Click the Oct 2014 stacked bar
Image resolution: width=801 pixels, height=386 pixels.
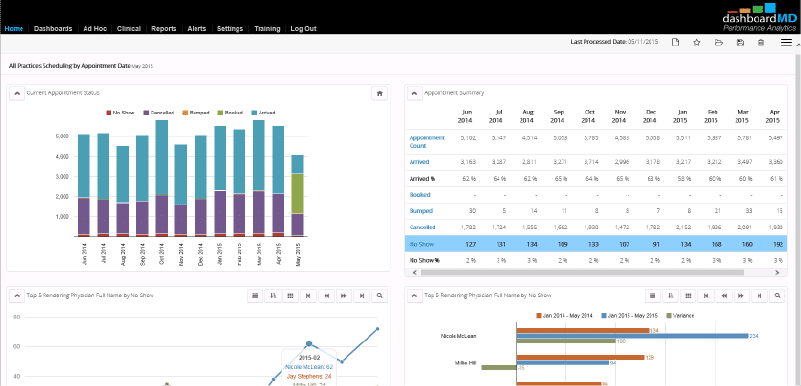tap(161, 178)
